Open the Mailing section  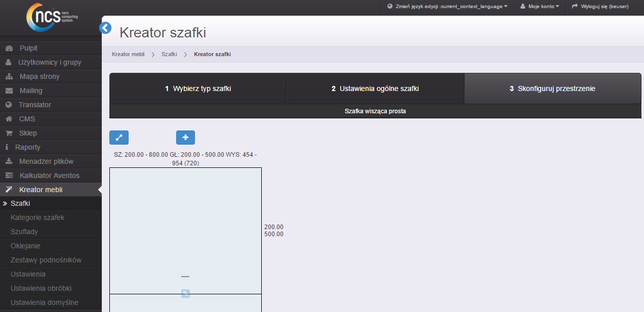31,91
